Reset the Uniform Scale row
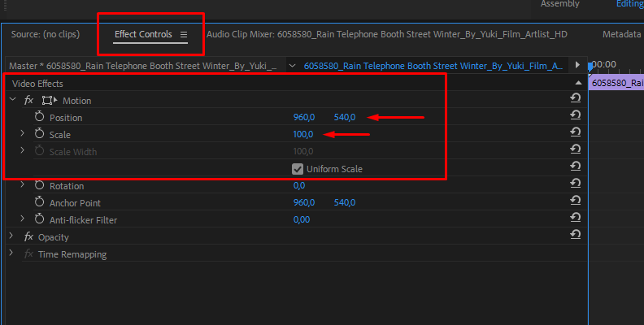This screenshot has height=325, width=644. [576, 167]
